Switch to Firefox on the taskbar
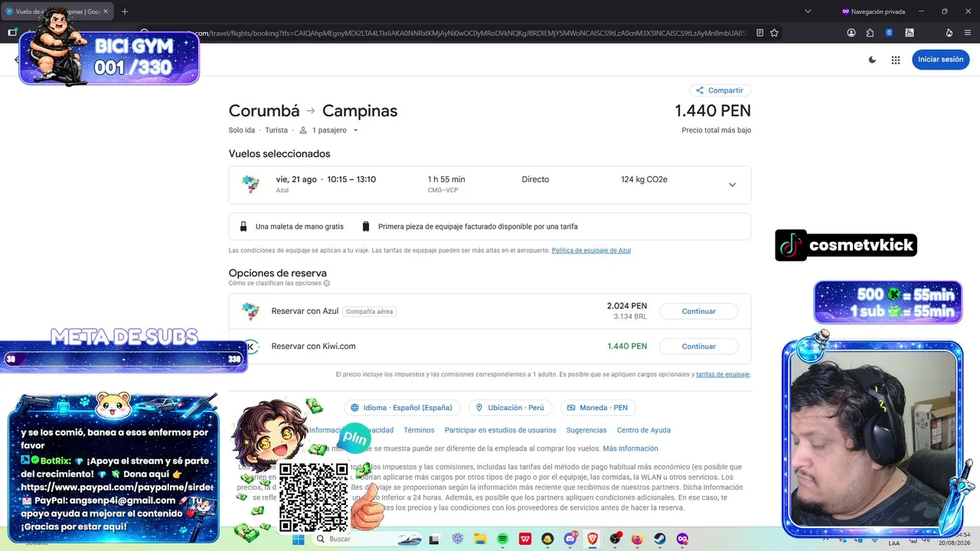Viewport: 980px width, 551px height. [x=637, y=540]
